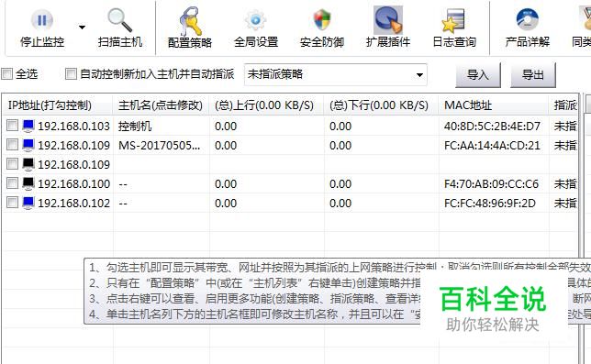Open the dropdown arrow beside 停止监控
The height and width of the screenshot is (364, 591).
[82, 28]
